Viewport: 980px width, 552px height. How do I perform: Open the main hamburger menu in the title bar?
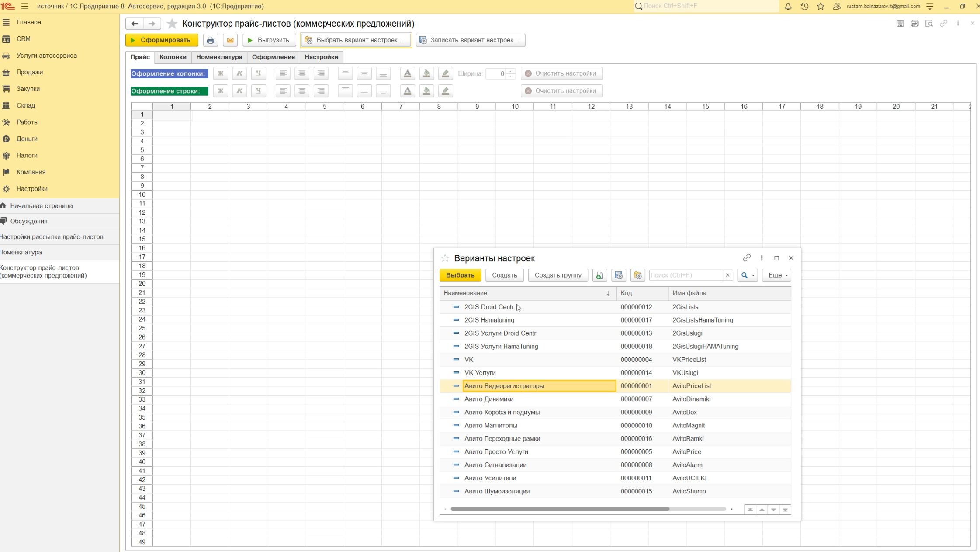click(x=24, y=7)
